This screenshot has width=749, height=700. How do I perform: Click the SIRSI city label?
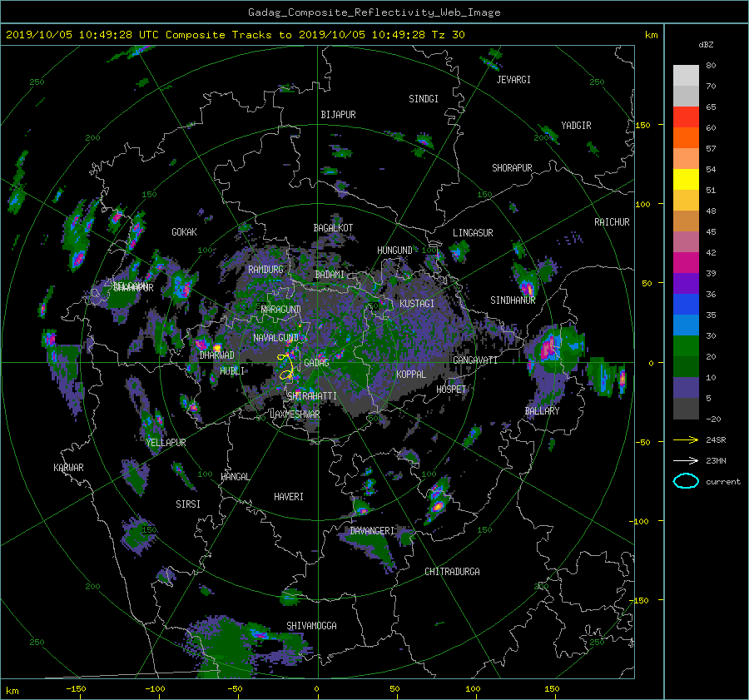[188, 504]
